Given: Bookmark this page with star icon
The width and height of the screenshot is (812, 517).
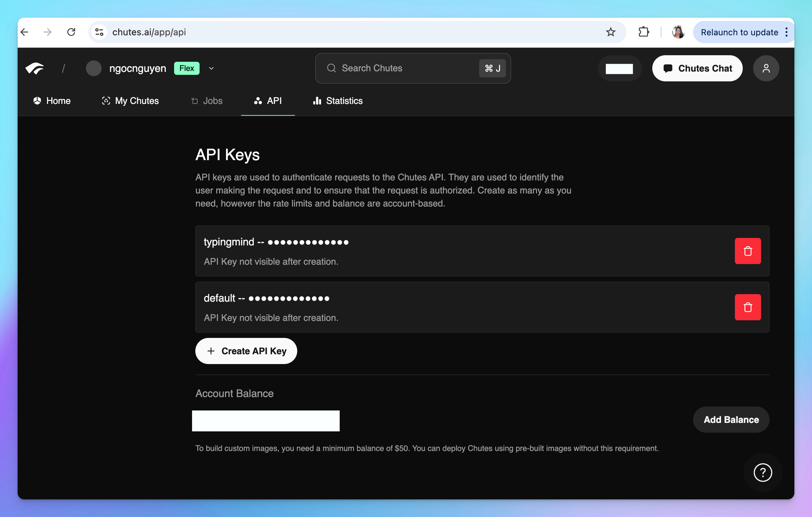Looking at the screenshot, I should pyautogui.click(x=610, y=32).
